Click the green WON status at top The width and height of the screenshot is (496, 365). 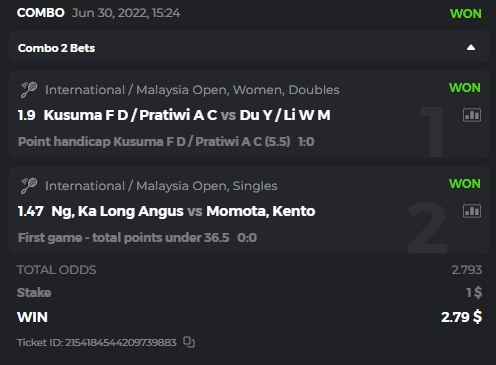pyautogui.click(x=466, y=14)
